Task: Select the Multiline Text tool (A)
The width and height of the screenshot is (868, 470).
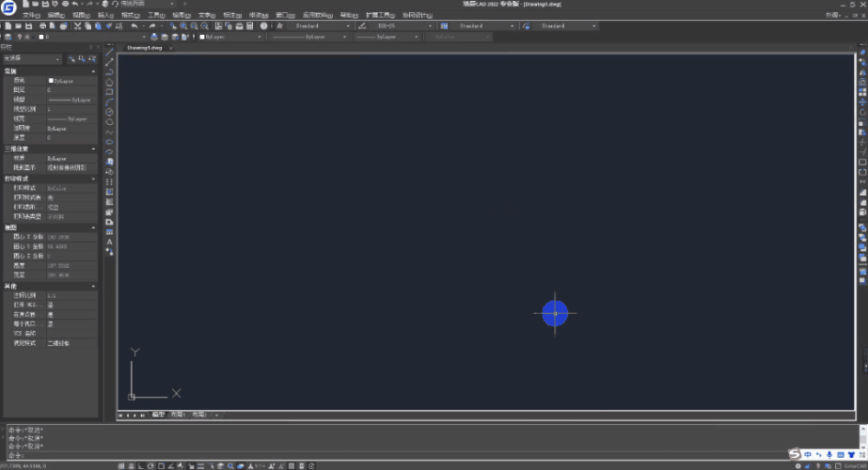Action: 109,242
